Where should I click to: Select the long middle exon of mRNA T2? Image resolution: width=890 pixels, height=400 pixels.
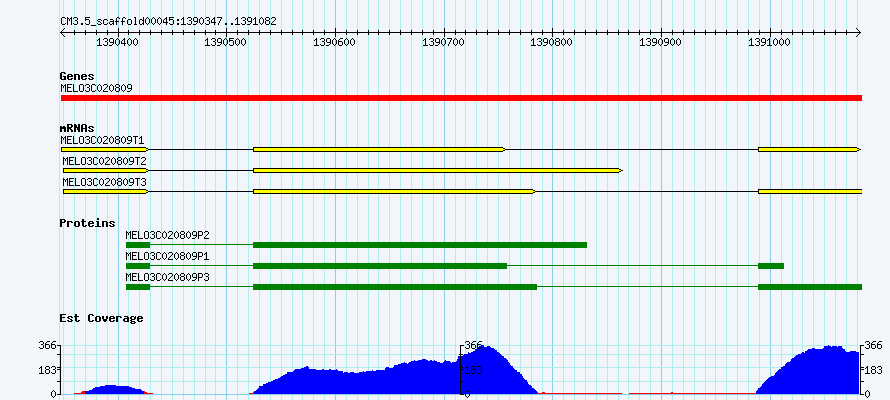438,170
